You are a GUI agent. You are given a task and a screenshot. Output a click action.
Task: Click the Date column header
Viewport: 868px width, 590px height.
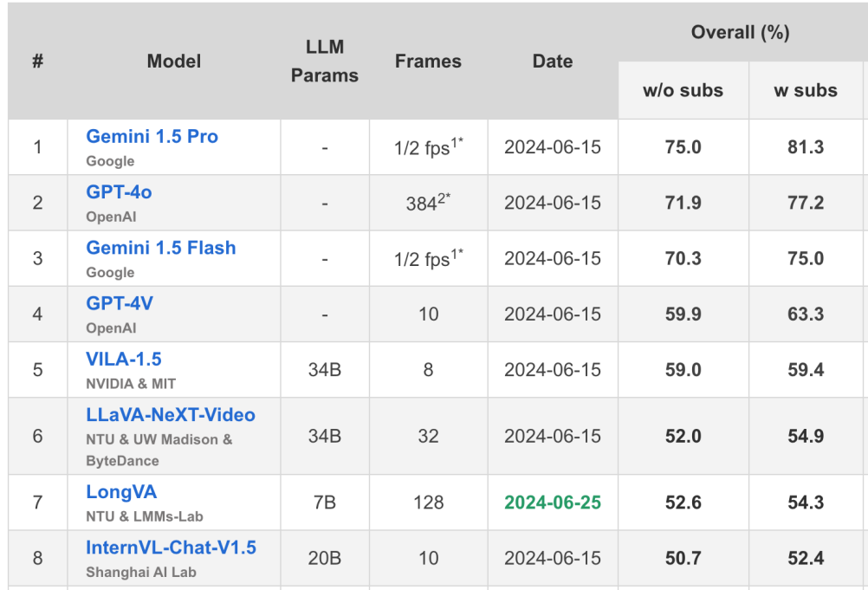[553, 61]
